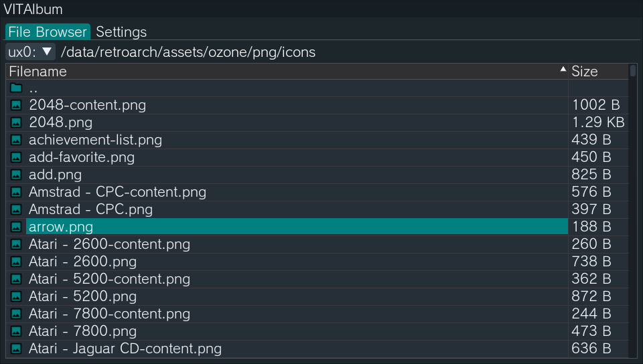The height and width of the screenshot is (364, 643).
Task: Go up via the '..' entry
Action: tap(33, 88)
